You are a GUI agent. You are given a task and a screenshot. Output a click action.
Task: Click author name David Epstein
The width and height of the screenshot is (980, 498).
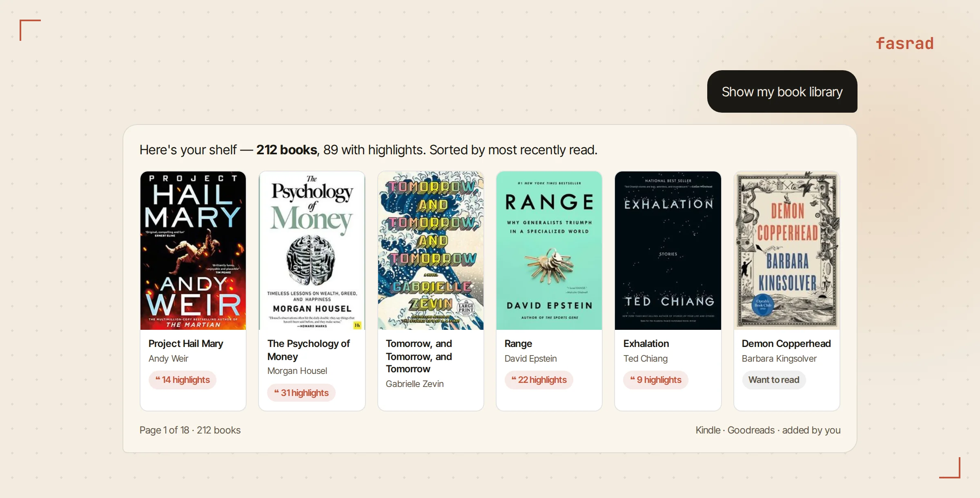[531, 359]
